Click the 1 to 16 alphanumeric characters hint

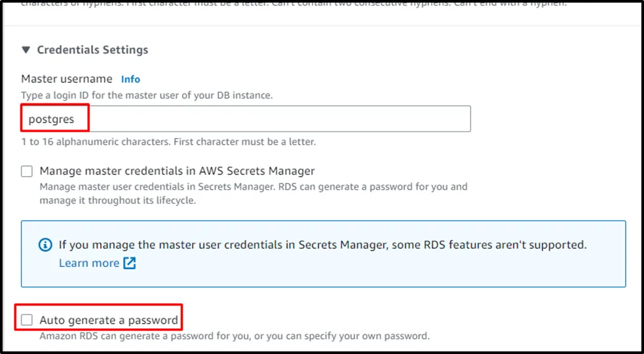tap(168, 142)
